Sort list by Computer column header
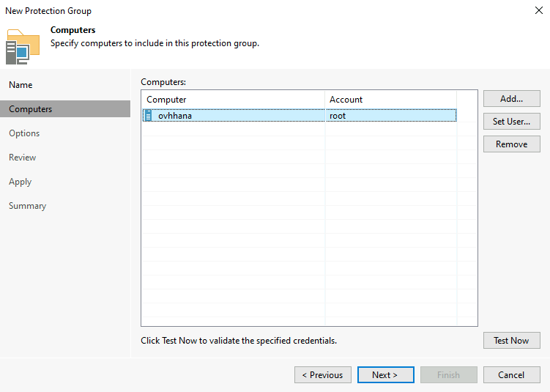This screenshot has height=392, width=550. (x=232, y=100)
